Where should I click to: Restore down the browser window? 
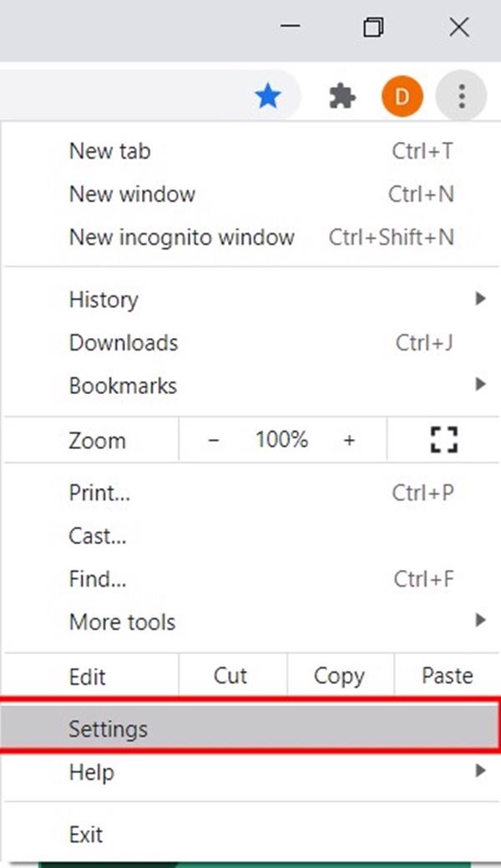[373, 28]
